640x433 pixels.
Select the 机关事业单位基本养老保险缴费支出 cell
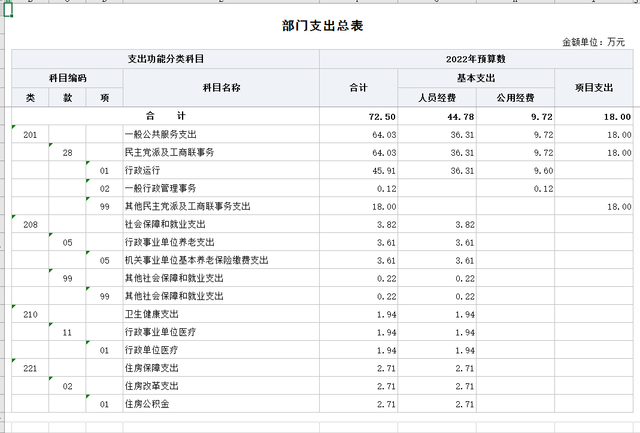(196, 260)
